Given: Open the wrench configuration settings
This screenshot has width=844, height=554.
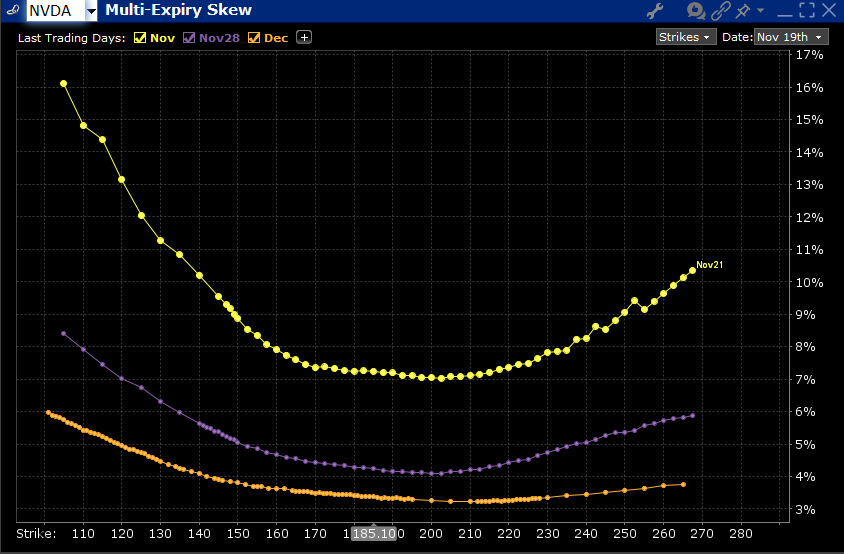Looking at the screenshot, I should tap(656, 11).
